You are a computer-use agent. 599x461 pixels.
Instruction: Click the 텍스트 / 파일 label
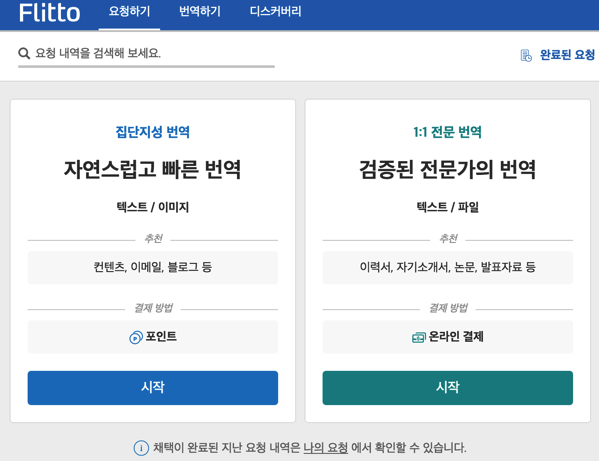[447, 207]
